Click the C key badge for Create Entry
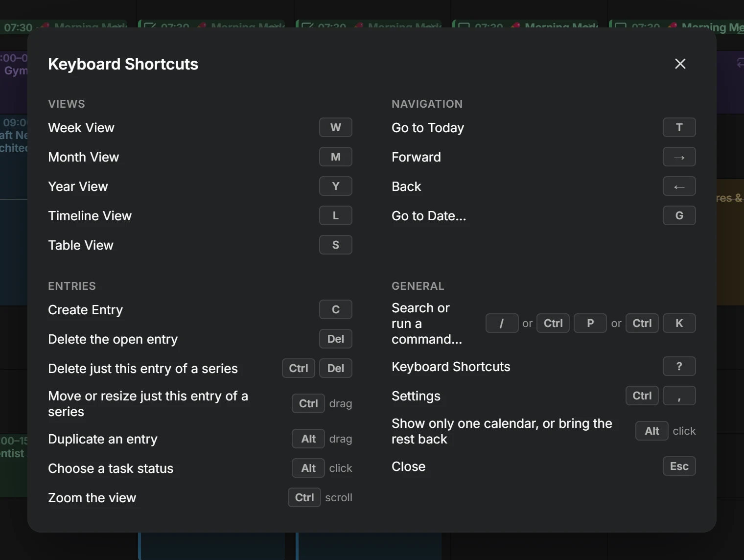The width and height of the screenshot is (744, 560). point(335,310)
